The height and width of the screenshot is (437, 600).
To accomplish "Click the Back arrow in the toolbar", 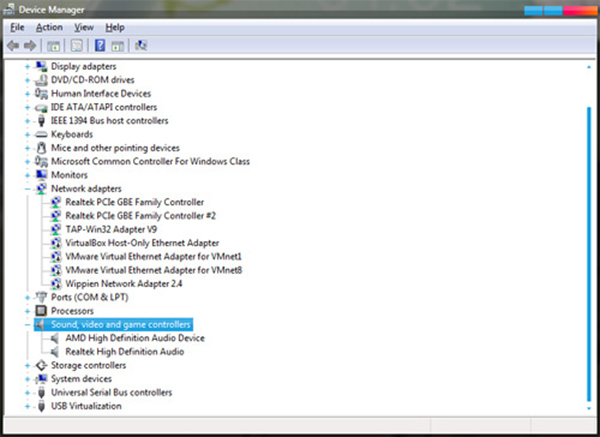I will 13,46.
